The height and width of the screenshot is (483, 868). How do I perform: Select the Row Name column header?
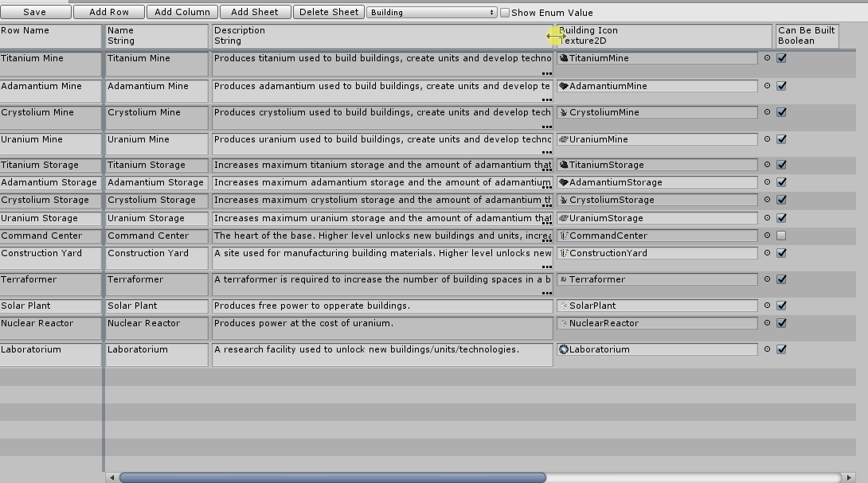(50, 35)
